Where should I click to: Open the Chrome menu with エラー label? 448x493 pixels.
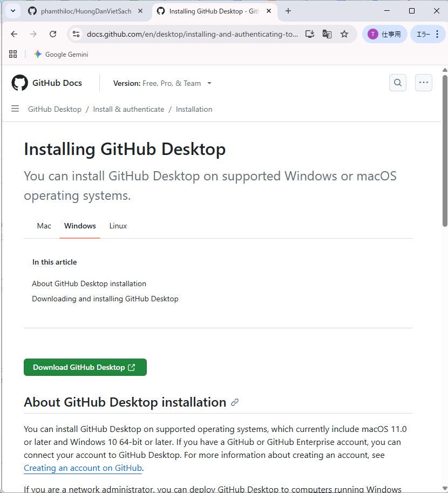coord(428,34)
